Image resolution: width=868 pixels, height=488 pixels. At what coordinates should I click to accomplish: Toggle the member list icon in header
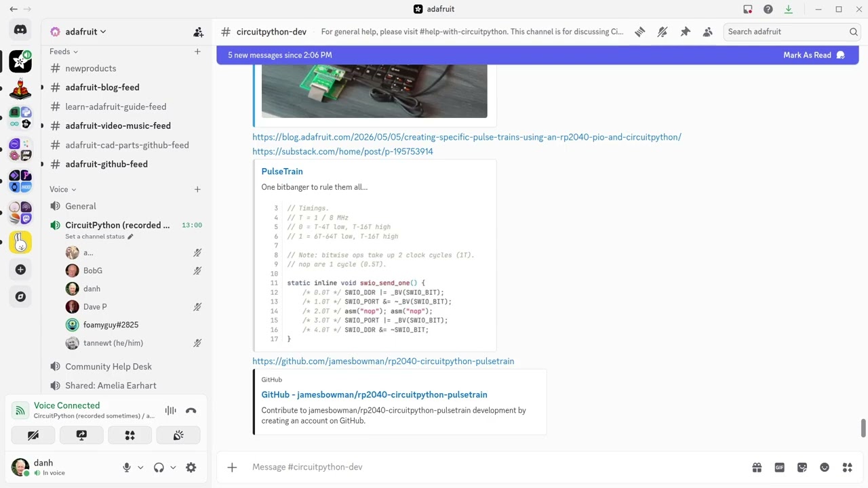[x=707, y=32]
